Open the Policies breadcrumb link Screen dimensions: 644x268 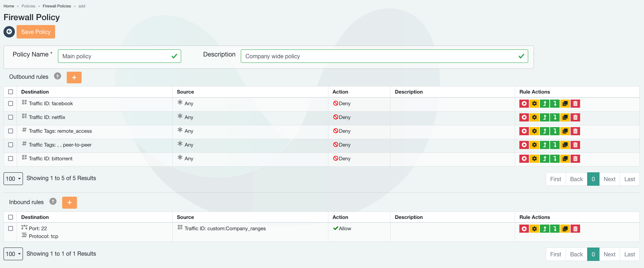[x=28, y=6]
